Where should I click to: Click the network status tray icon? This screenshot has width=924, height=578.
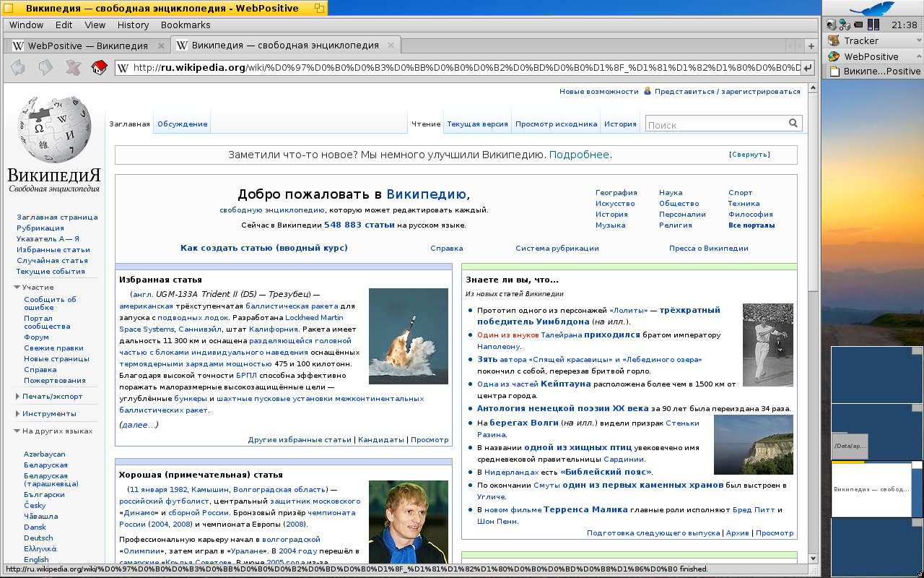[x=843, y=25]
